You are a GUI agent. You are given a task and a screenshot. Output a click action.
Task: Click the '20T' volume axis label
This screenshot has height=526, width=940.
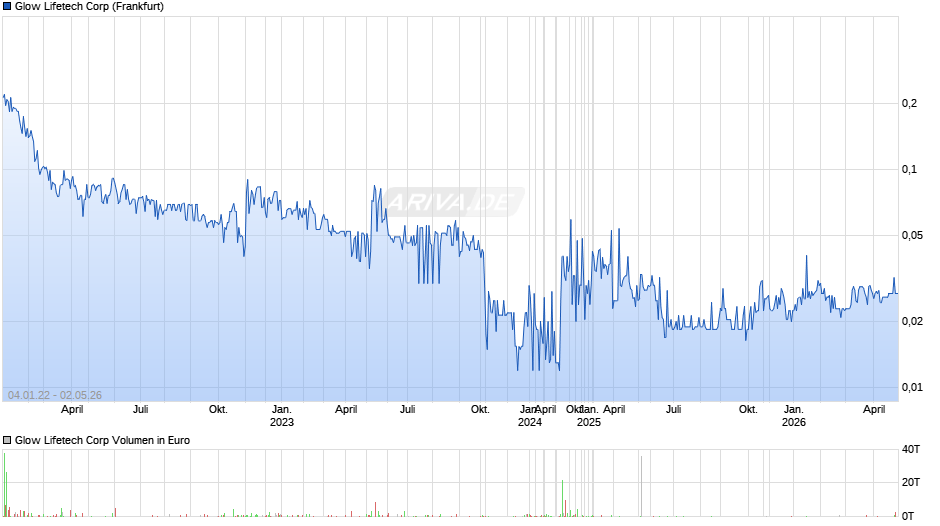911,482
